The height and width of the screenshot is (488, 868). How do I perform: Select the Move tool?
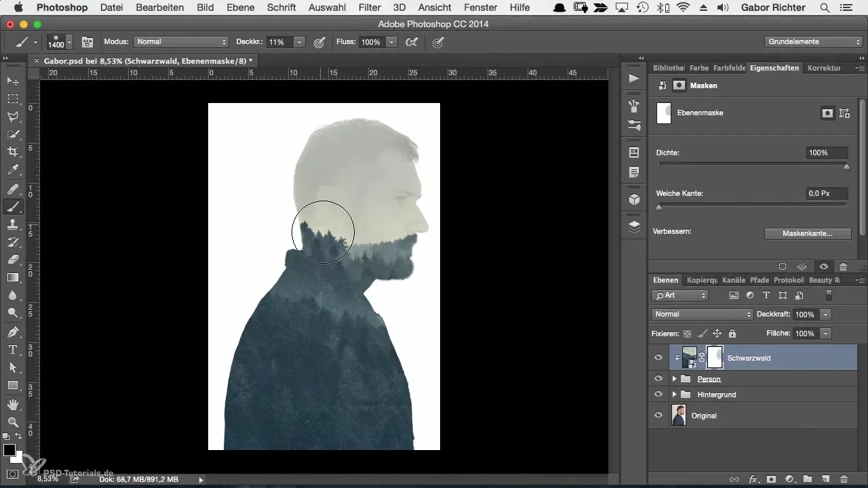coord(13,81)
